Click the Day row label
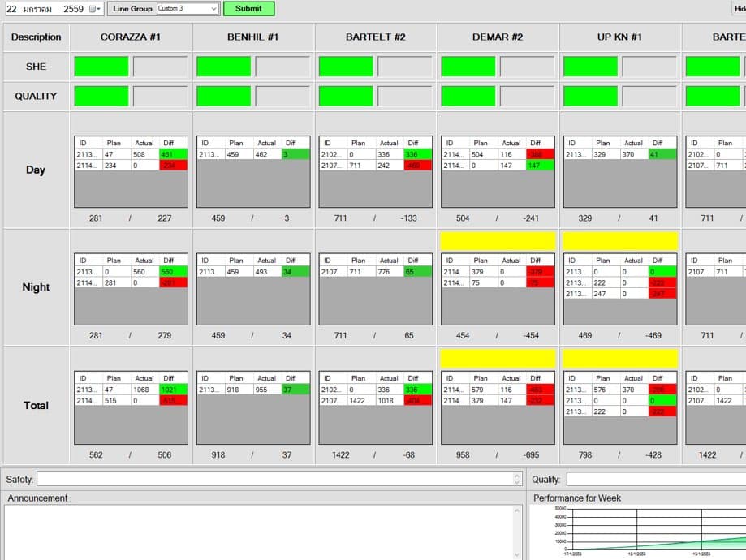 coord(37,170)
